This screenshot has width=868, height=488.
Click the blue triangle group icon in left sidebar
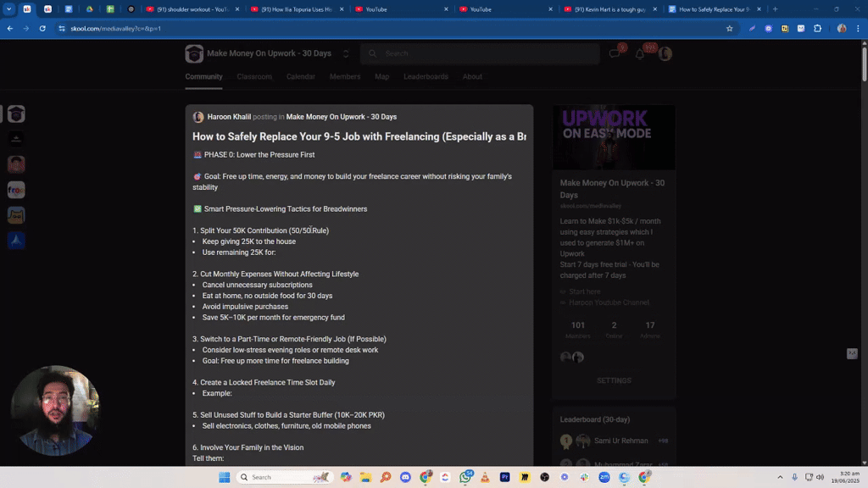[x=16, y=240]
